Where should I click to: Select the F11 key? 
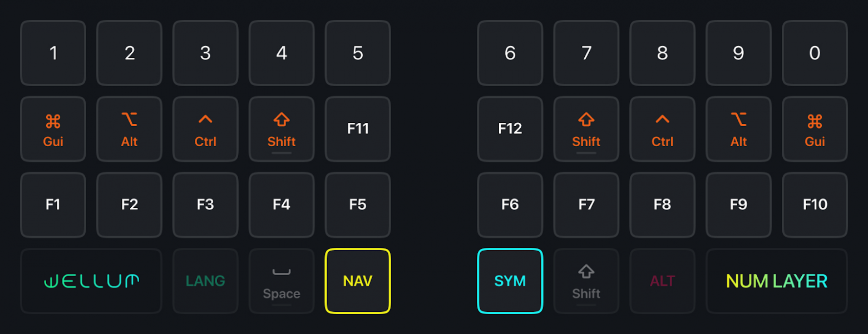[358, 129]
